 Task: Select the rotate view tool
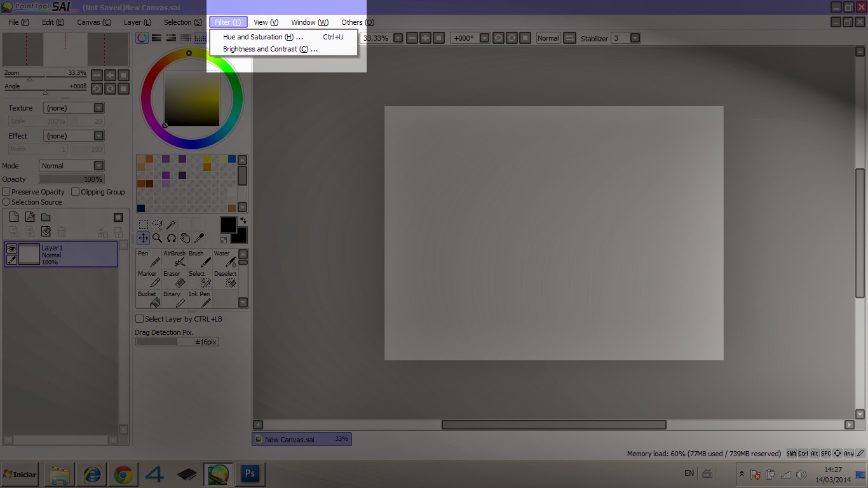click(171, 238)
